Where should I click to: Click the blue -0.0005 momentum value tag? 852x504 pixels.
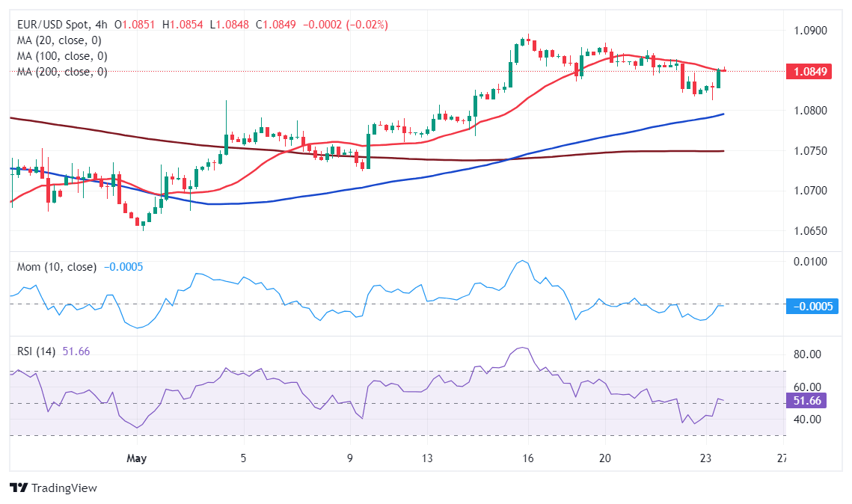tap(811, 306)
